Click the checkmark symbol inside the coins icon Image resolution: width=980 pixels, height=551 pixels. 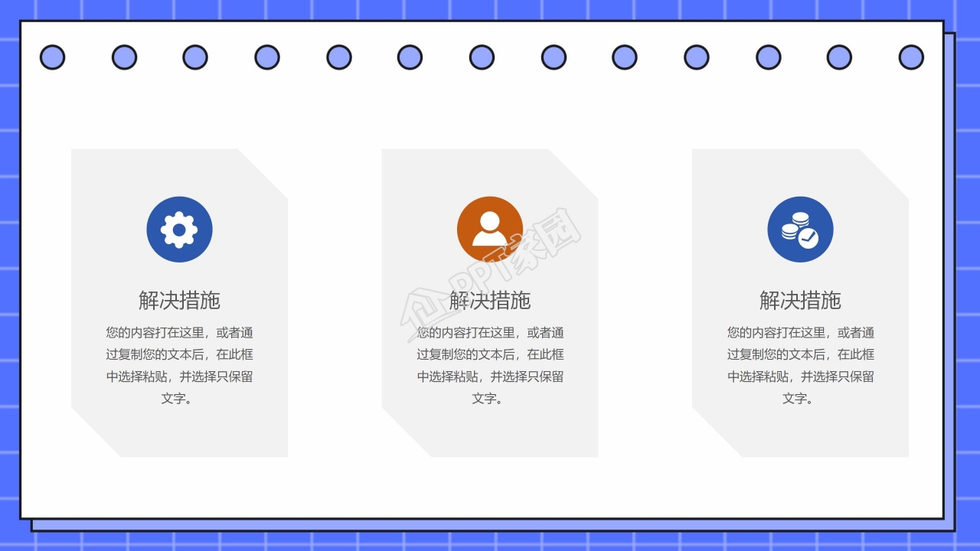coord(809,238)
